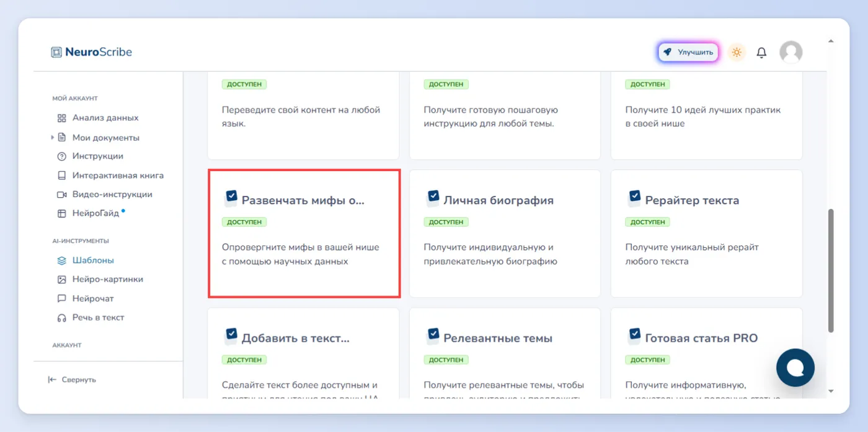
Task: Click text 'Получите готовую пошаговую инструкцию'
Action: tap(491, 117)
